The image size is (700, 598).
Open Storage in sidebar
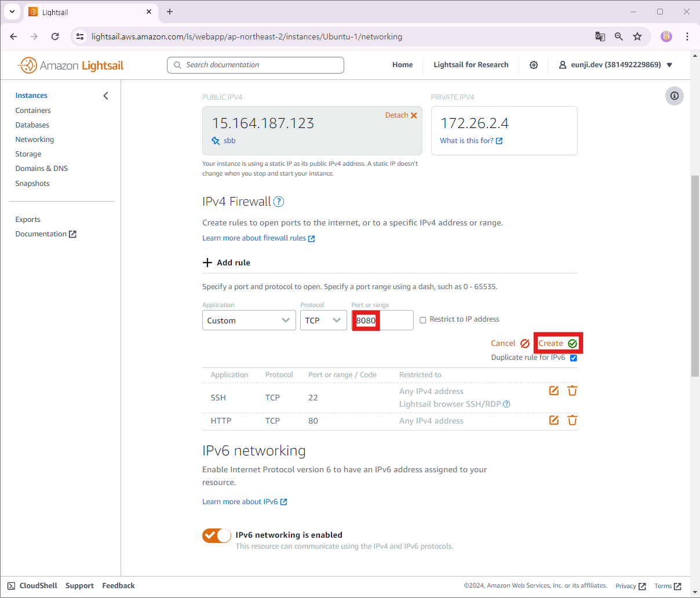(28, 154)
